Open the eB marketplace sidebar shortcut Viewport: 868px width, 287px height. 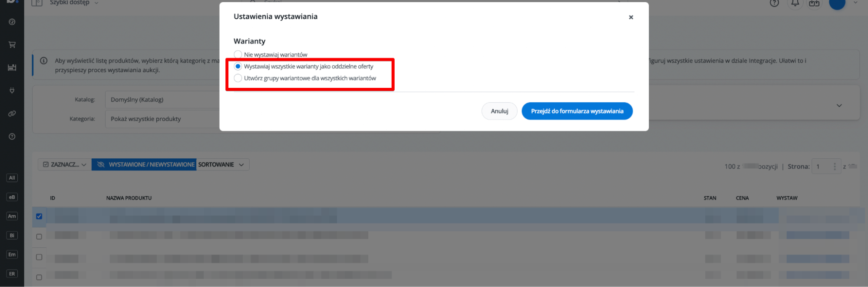tap(12, 197)
